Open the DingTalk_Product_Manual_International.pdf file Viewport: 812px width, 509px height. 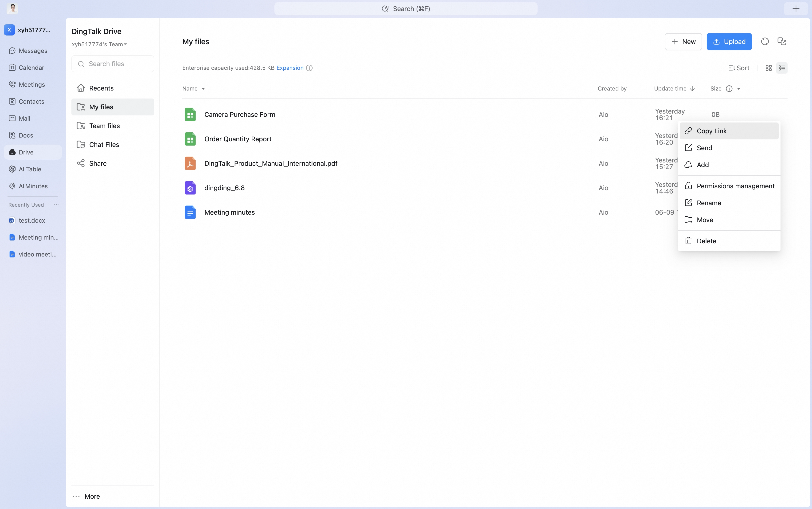(x=271, y=163)
